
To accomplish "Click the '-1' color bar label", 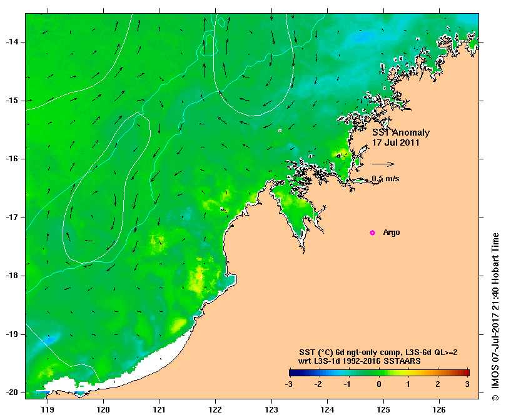I will [347, 384].
